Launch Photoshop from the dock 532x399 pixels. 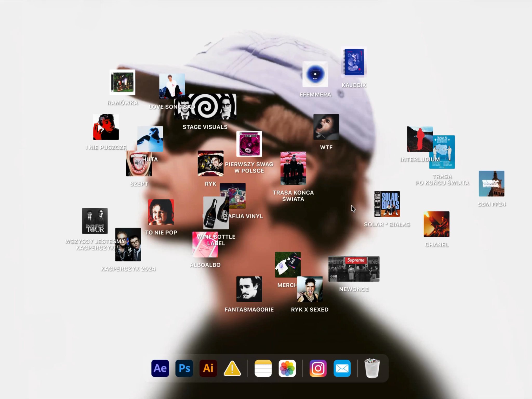184,368
